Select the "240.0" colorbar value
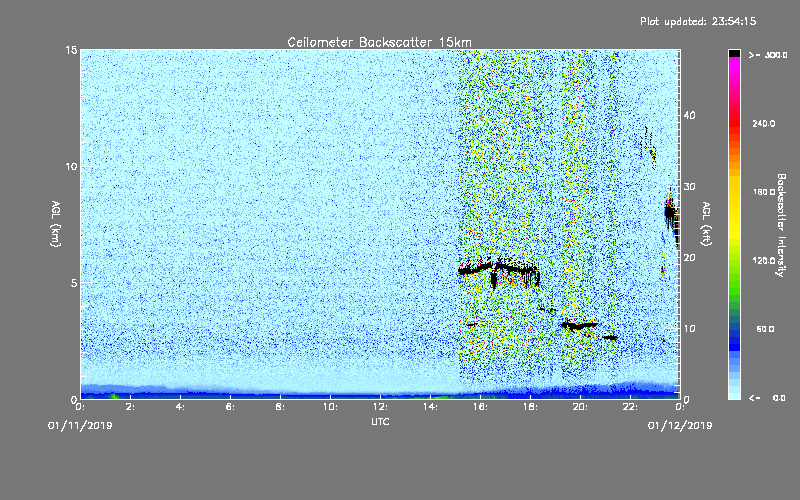The image size is (800, 500). click(764, 123)
